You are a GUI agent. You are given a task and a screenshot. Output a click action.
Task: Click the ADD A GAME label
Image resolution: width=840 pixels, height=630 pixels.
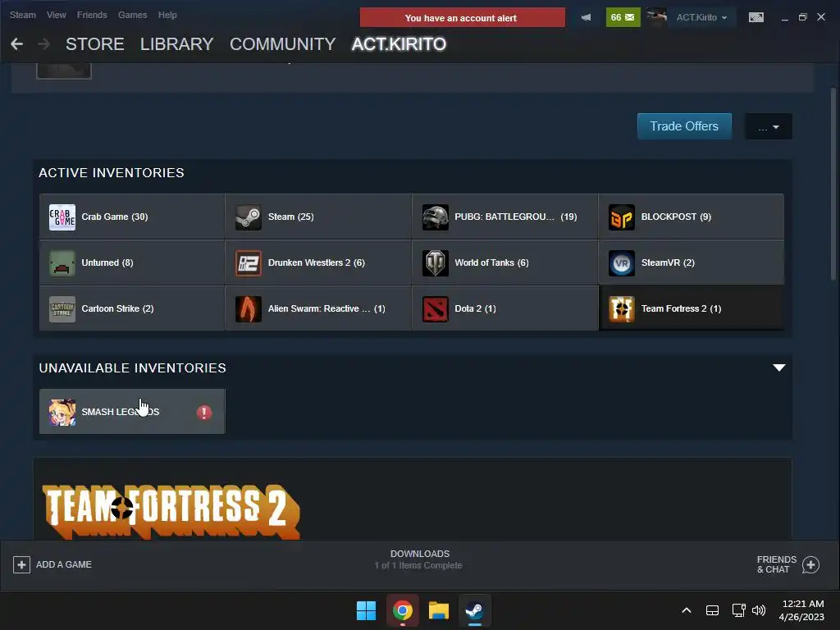(64, 564)
